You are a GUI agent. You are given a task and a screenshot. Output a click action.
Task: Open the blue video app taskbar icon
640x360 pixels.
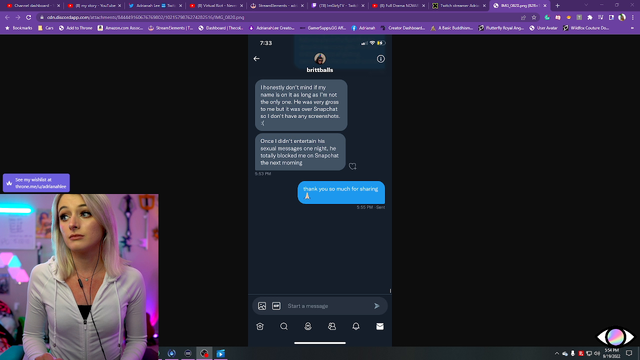220,353
